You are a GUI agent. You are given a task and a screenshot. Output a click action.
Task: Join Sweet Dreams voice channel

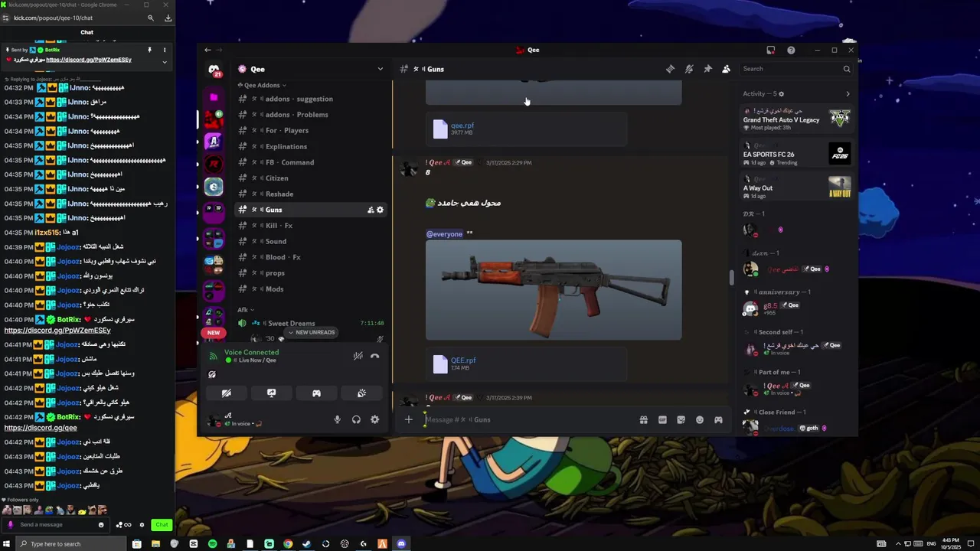[x=310, y=323]
